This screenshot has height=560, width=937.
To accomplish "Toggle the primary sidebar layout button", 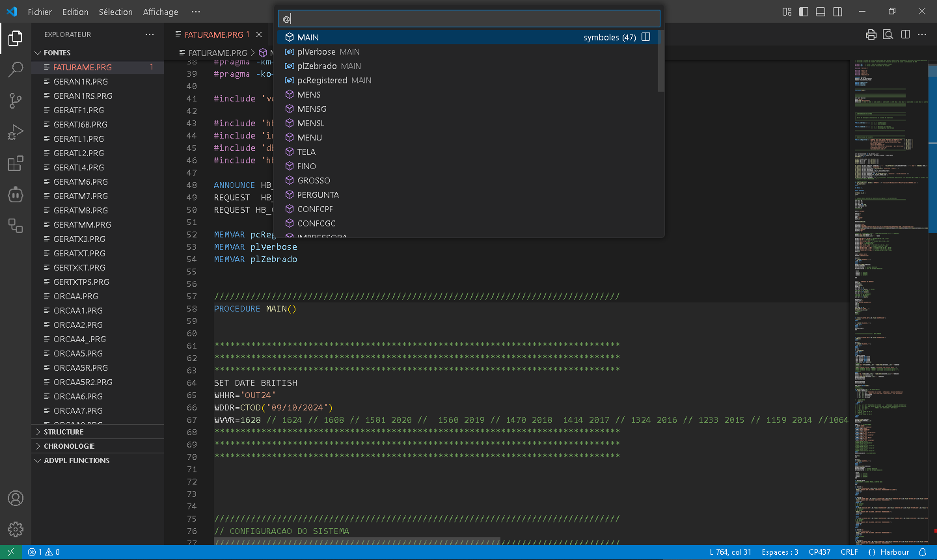I will pyautogui.click(x=804, y=12).
